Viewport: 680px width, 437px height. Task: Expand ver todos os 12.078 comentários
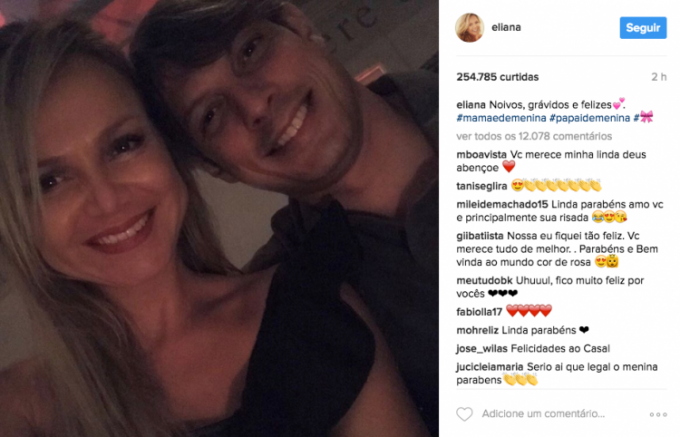point(534,136)
